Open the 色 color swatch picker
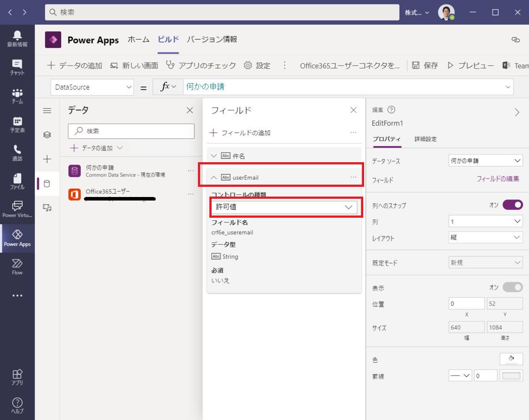 pyautogui.click(x=511, y=359)
